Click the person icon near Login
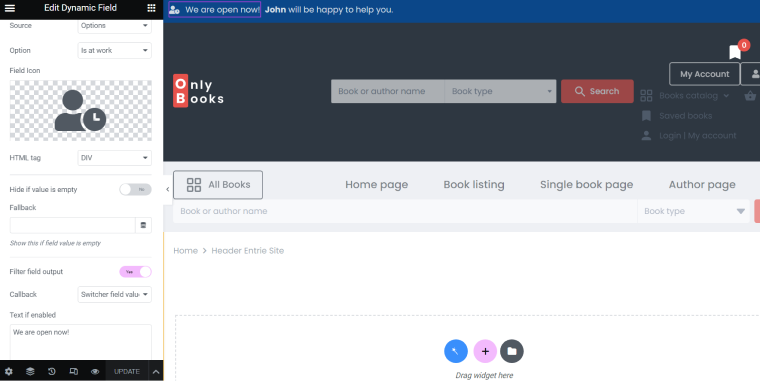Screen dimensions: 760x381 click(x=646, y=136)
